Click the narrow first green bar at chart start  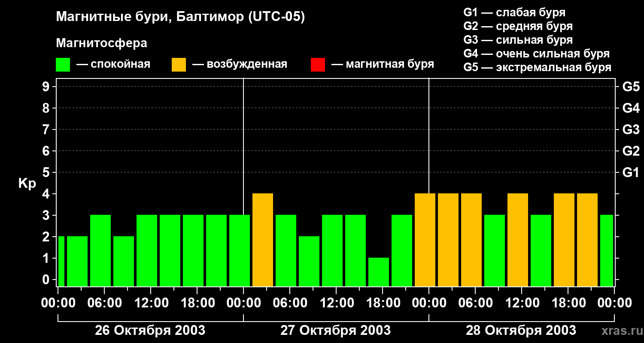(x=61, y=261)
